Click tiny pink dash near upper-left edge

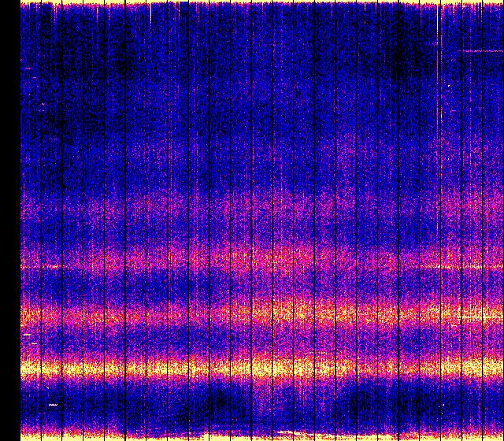28,69
